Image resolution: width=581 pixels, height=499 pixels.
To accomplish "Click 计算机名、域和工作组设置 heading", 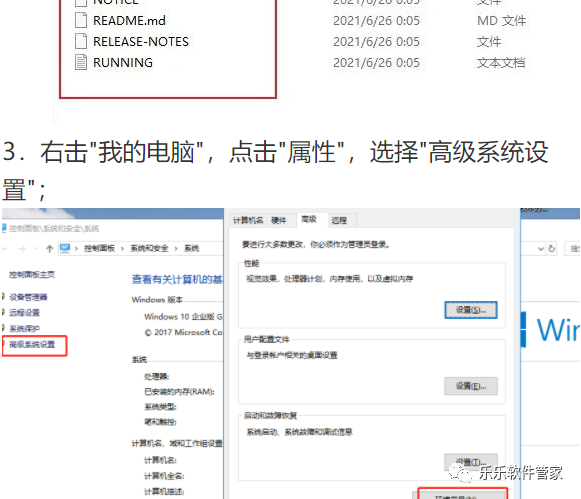I will pyautogui.click(x=177, y=443).
